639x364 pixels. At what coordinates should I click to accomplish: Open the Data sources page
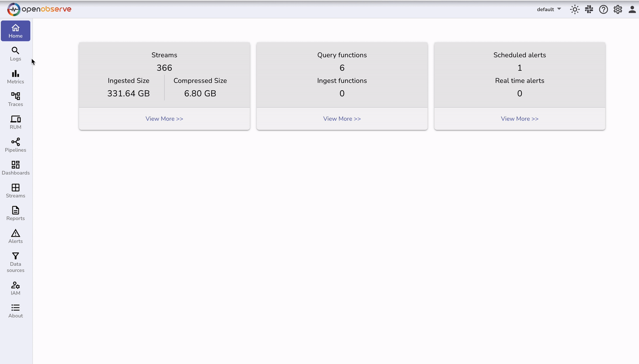tap(15, 261)
